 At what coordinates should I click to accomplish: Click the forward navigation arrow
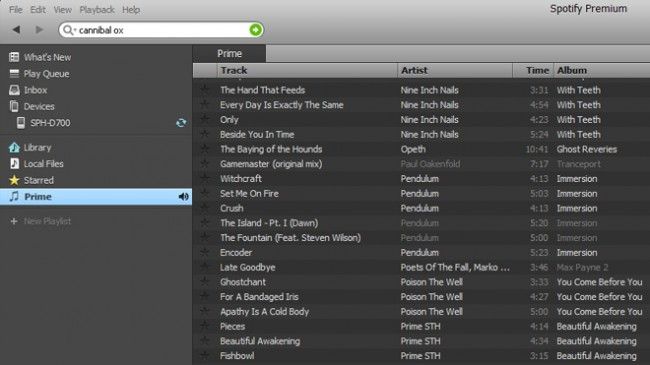click(x=39, y=29)
